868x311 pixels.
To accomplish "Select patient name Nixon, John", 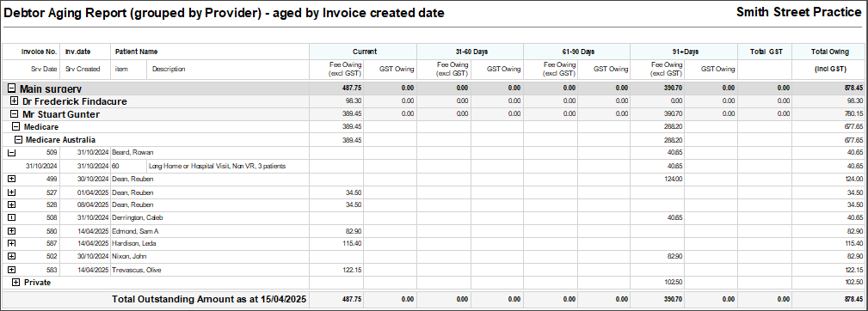I will pos(129,256).
